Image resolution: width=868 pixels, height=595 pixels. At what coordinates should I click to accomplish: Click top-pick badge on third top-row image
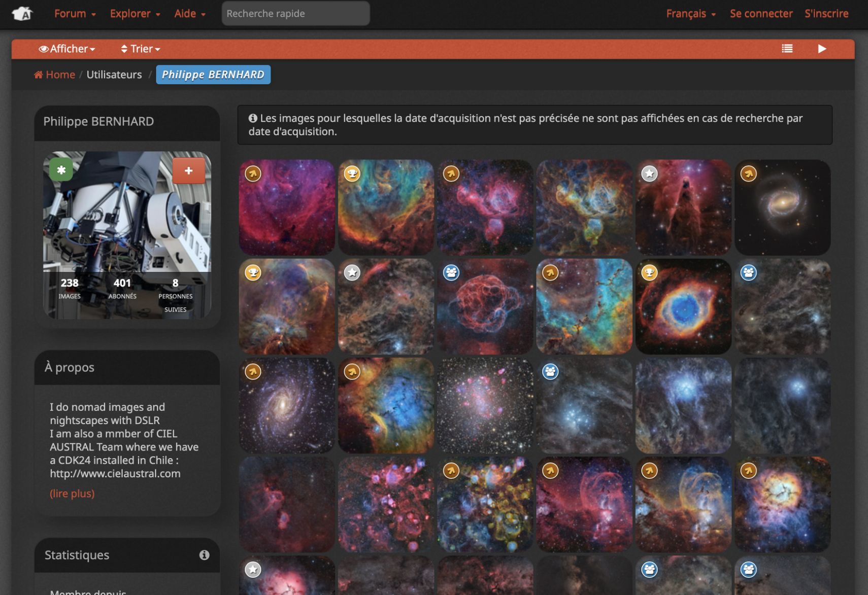click(x=451, y=173)
